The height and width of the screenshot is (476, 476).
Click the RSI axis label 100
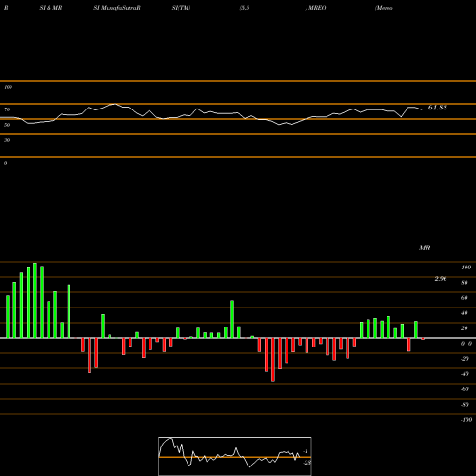[8, 87]
